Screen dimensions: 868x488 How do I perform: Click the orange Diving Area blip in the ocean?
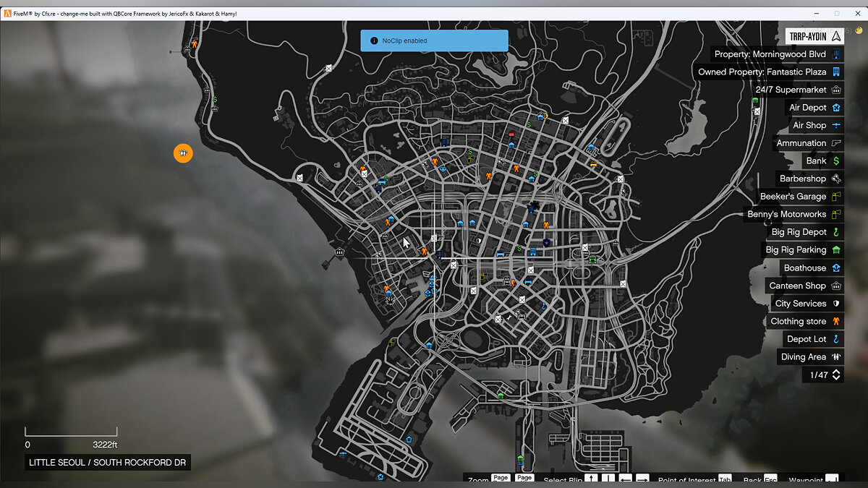pyautogui.click(x=183, y=153)
